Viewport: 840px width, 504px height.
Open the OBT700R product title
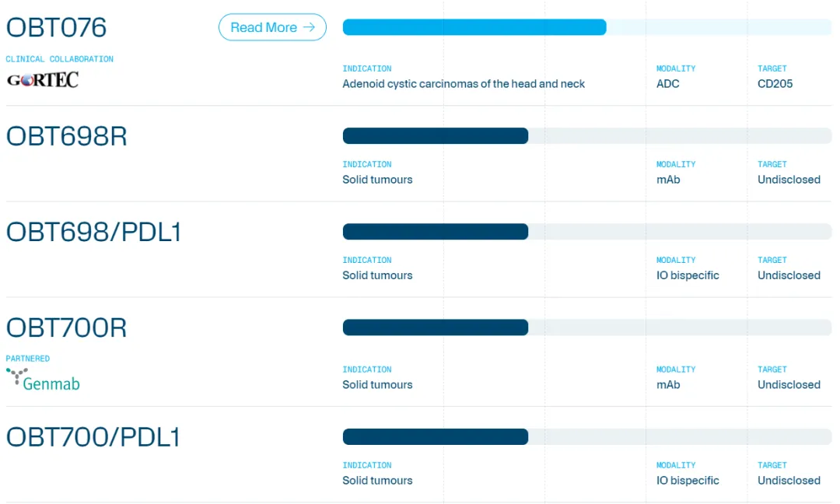click(67, 328)
